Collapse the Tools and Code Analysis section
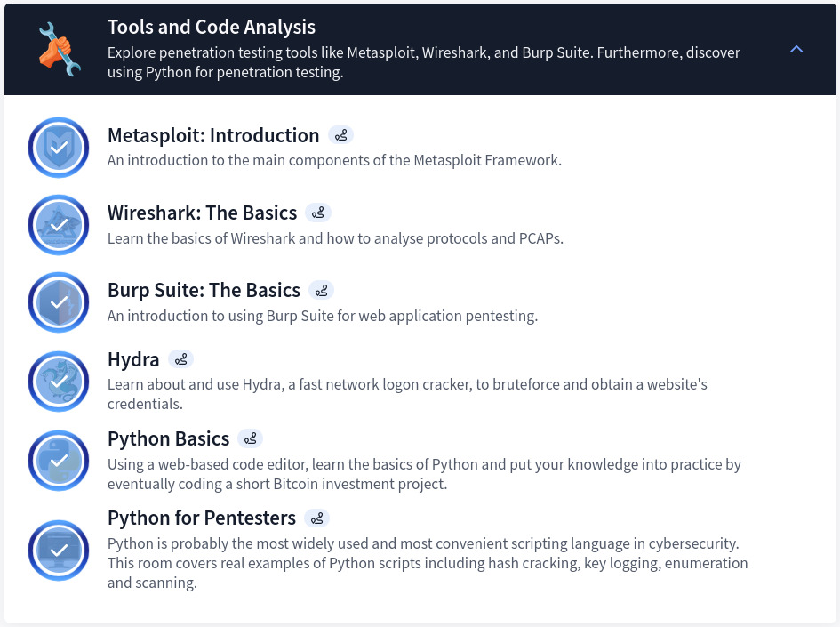 coord(796,49)
